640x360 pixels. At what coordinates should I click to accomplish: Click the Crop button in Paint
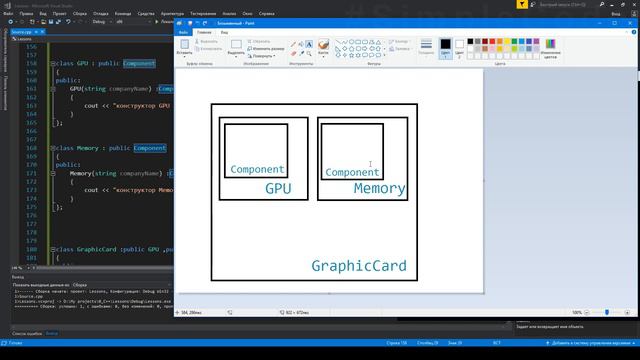coord(259,41)
